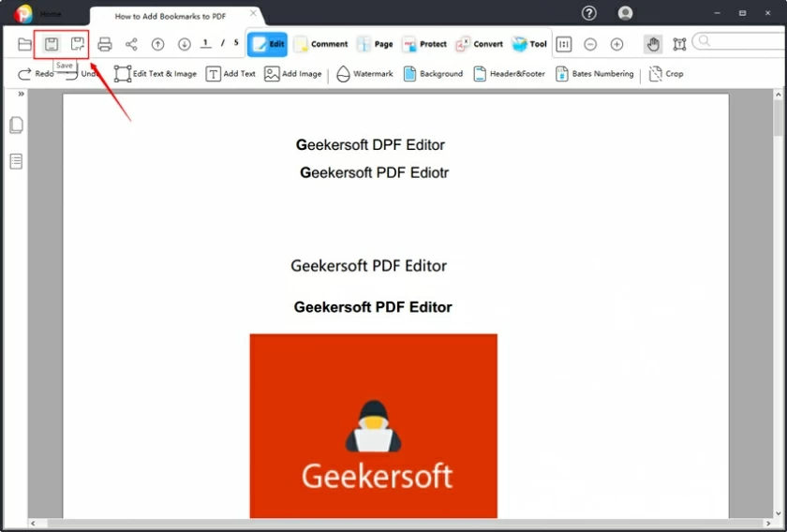Image resolution: width=787 pixels, height=532 pixels.
Task: Click the bold 'Geekersoft PDF Editor' heading
Action: point(373,307)
